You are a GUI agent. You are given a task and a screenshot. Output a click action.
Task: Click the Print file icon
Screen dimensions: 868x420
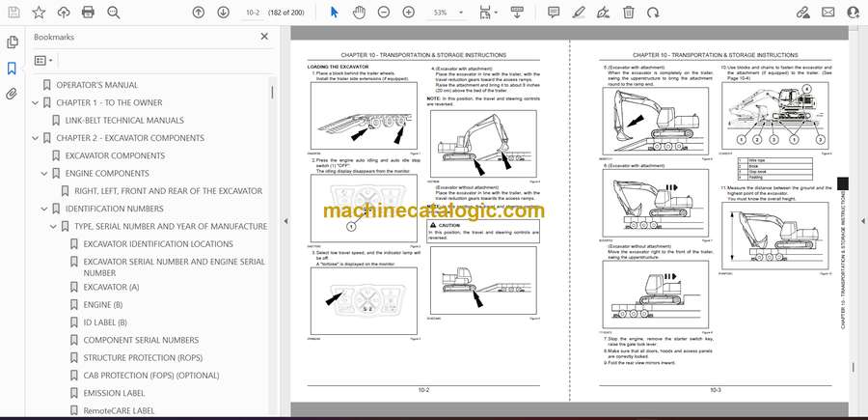pos(89,13)
